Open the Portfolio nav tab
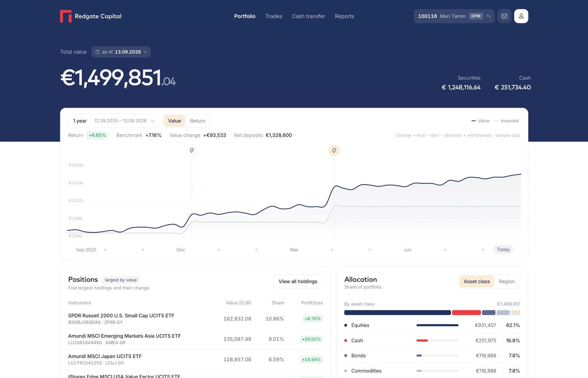This screenshot has width=588, height=378. pyautogui.click(x=245, y=16)
